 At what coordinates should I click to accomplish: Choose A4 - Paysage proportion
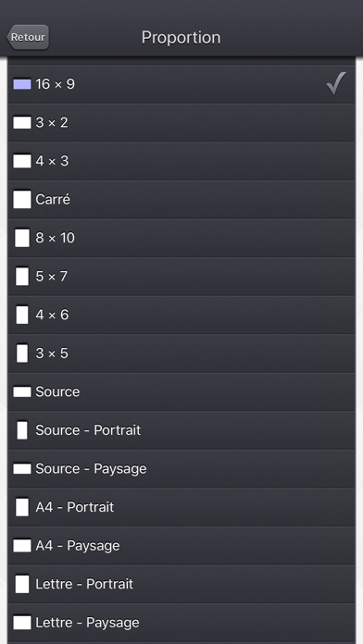click(181, 545)
